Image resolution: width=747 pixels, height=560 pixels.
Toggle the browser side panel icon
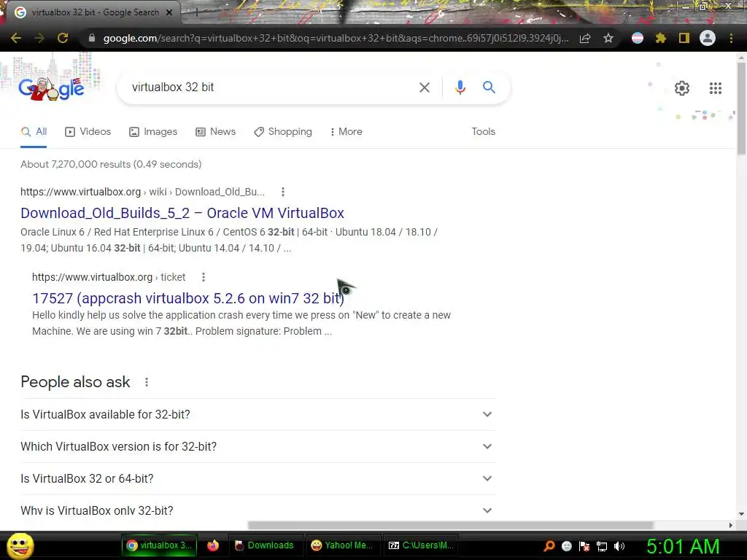click(684, 38)
